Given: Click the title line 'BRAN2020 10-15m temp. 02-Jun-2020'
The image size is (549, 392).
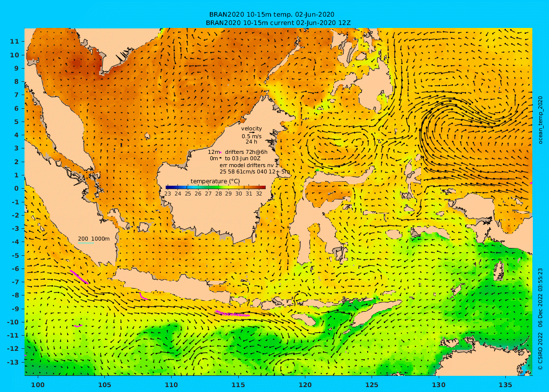Looking at the screenshot, I should coord(272,15).
